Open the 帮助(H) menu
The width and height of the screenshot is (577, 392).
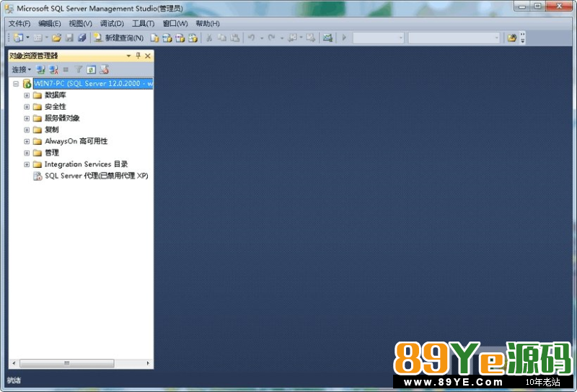click(x=208, y=24)
